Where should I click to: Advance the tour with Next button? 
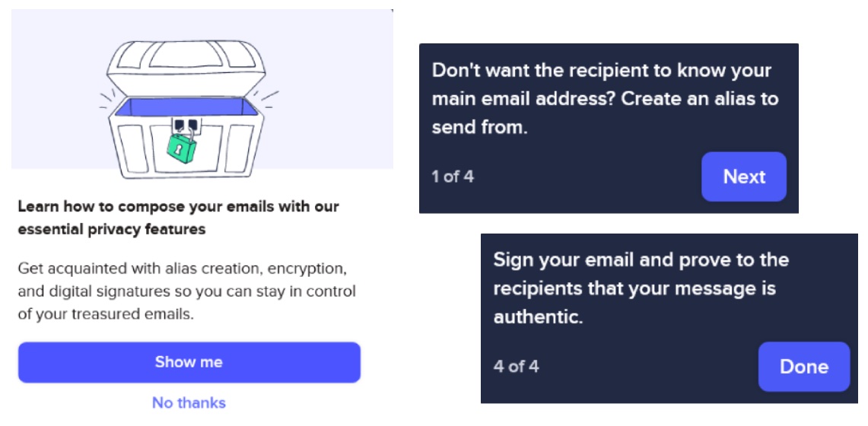pos(744,176)
